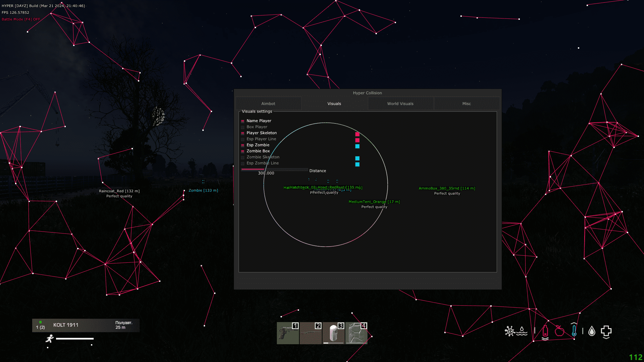Click the Distance slider bar

click(x=274, y=169)
